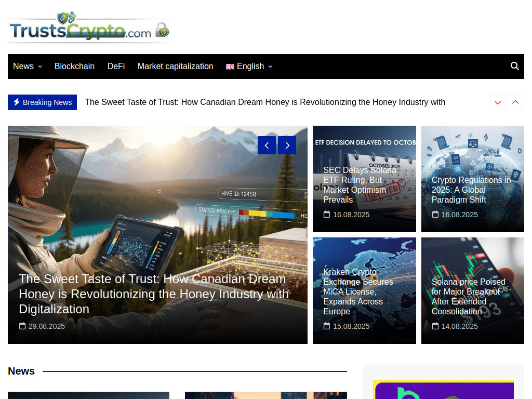Click the Breaking News lightning bolt icon
Screen dimensions: 532x399
click(17, 102)
